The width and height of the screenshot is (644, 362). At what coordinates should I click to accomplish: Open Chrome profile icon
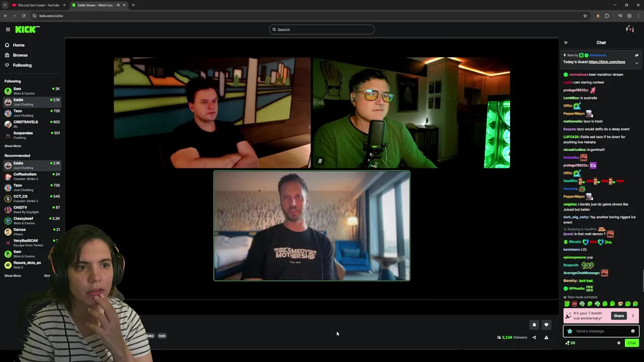pos(629,16)
